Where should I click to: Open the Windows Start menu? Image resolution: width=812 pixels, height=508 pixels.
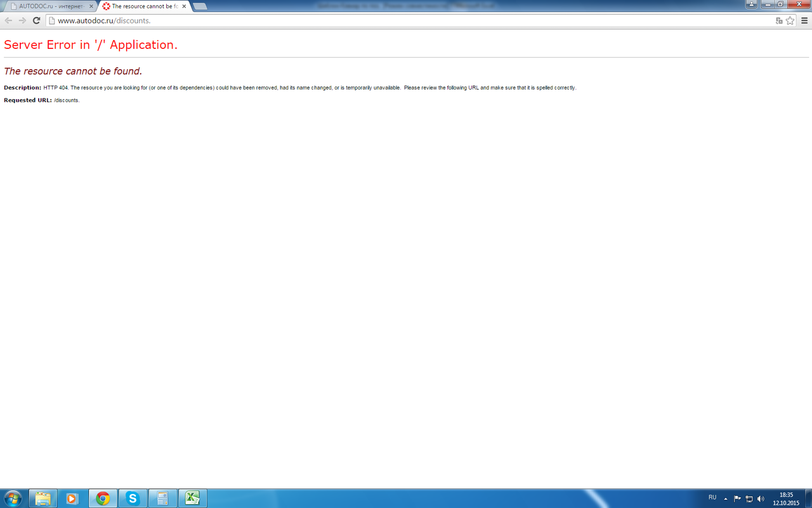pos(12,498)
